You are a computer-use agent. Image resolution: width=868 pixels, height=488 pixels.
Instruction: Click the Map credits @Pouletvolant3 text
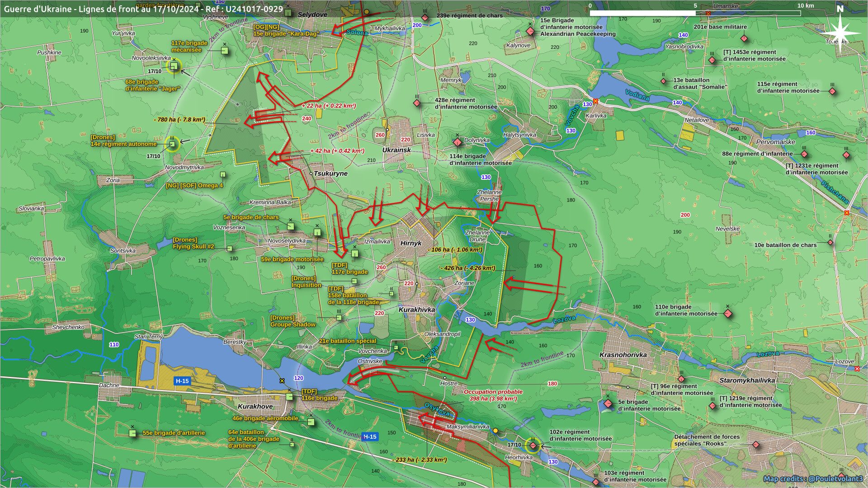813,479
